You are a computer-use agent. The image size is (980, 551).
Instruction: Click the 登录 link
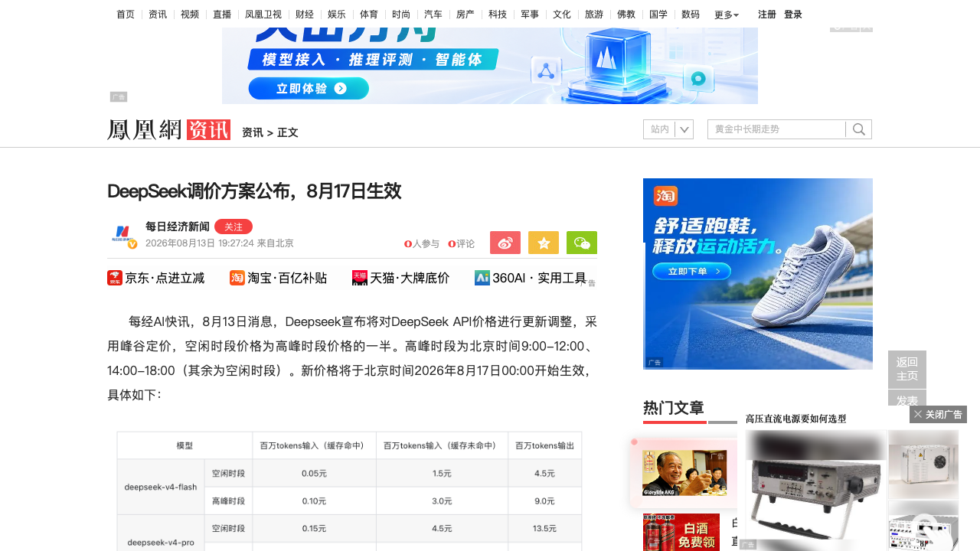(793, 15)
